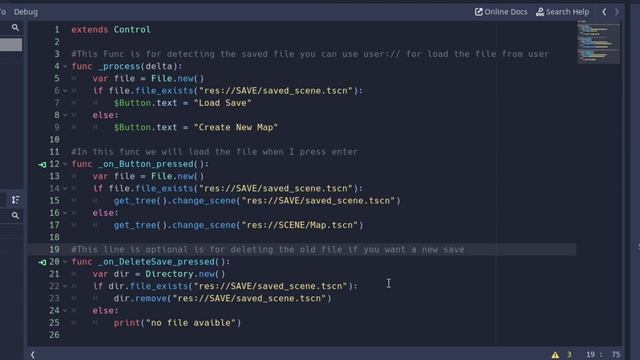Collapse the else block at line 16
640x360 pixels.
tap(65, 213)
